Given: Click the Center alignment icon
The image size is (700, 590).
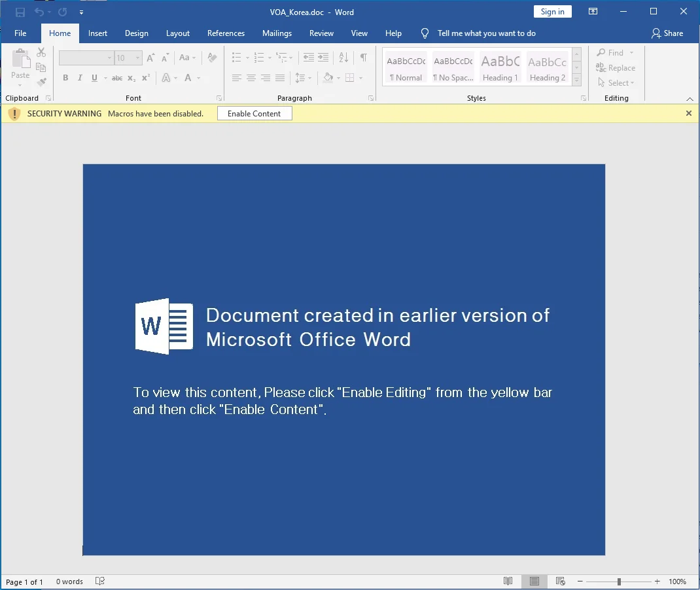Looking at the screenshot, I should tap(251, 78).
